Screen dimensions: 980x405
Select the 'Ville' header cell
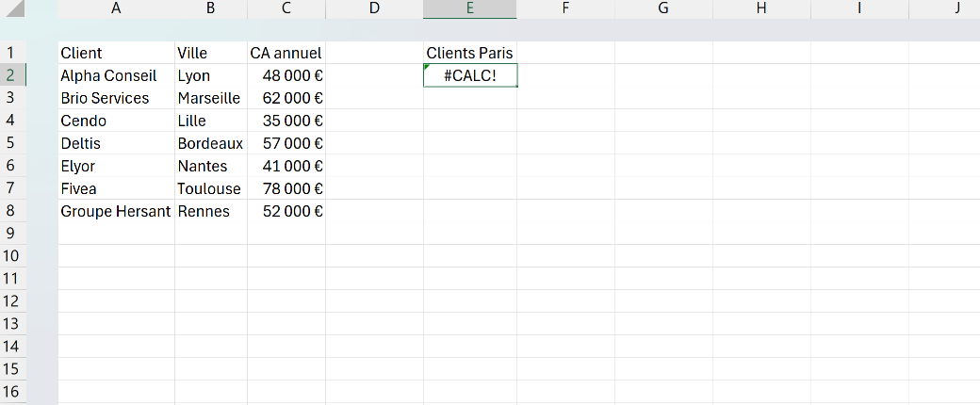(x=211, y=53)
